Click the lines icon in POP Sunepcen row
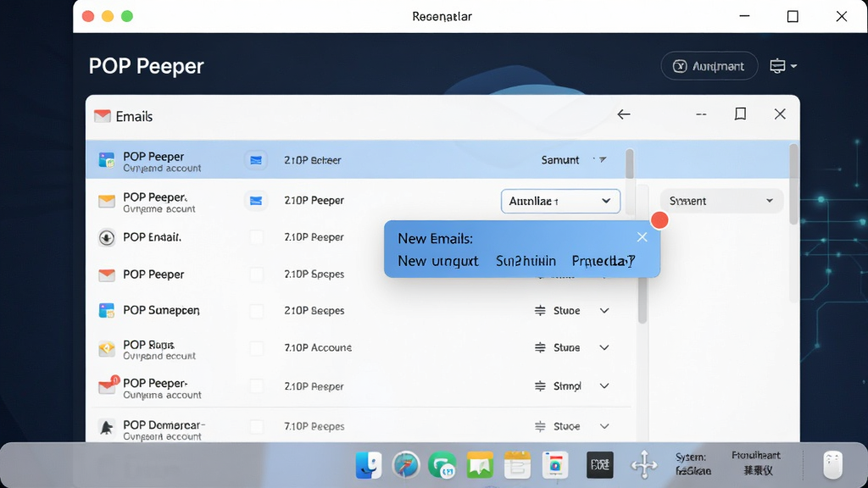The image size is (868, 488). click(x=540, y=311)
